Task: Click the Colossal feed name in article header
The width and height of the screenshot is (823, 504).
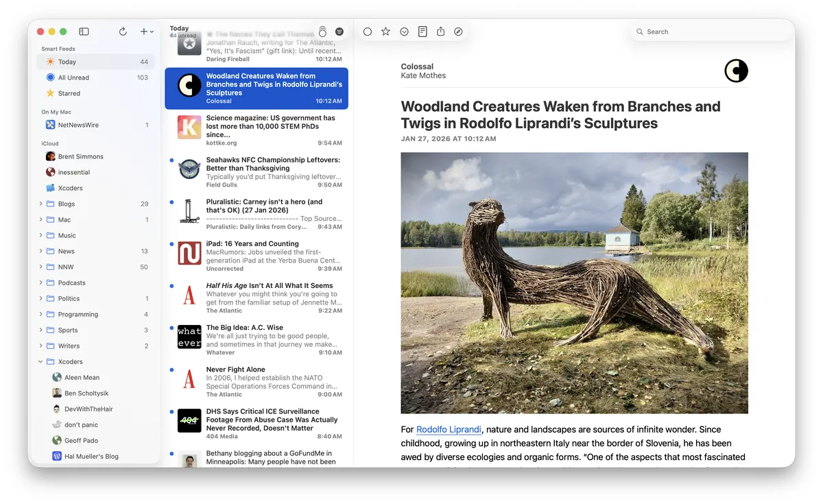Action: pyautogui.click(x=417, y=67)
